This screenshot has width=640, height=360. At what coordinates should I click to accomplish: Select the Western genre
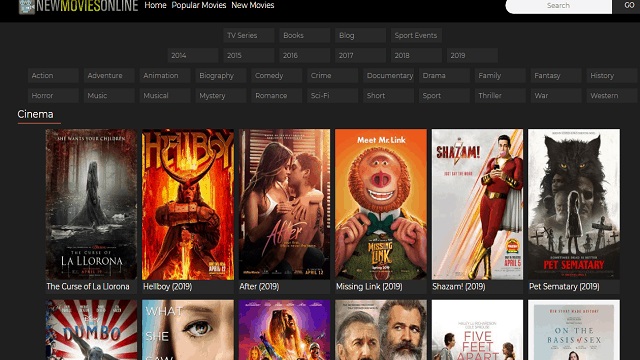(611, 96)
